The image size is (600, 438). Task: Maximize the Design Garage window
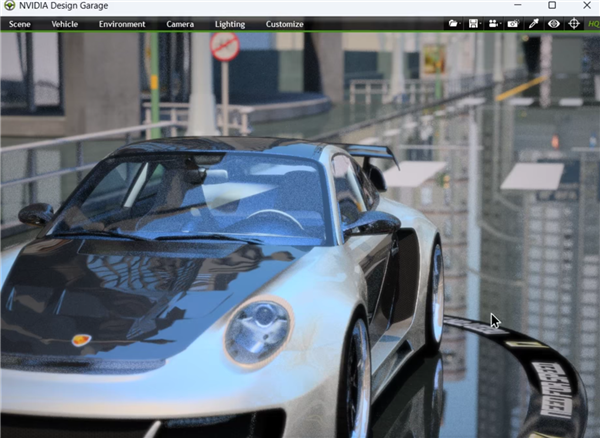tap(552, 5)
